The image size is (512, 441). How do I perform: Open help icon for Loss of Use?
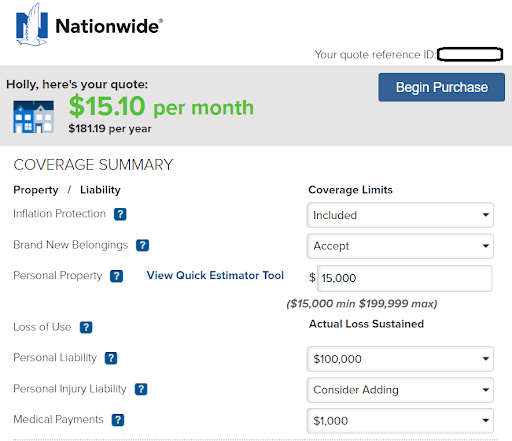86,327
